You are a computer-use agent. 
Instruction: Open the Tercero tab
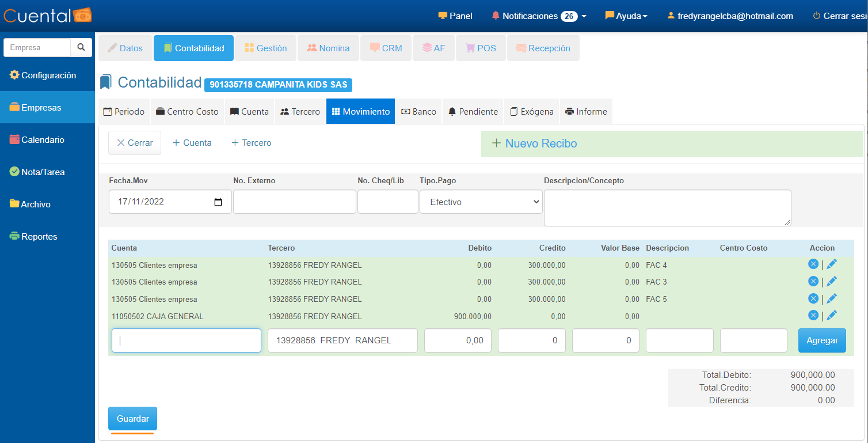coord(300,112)
